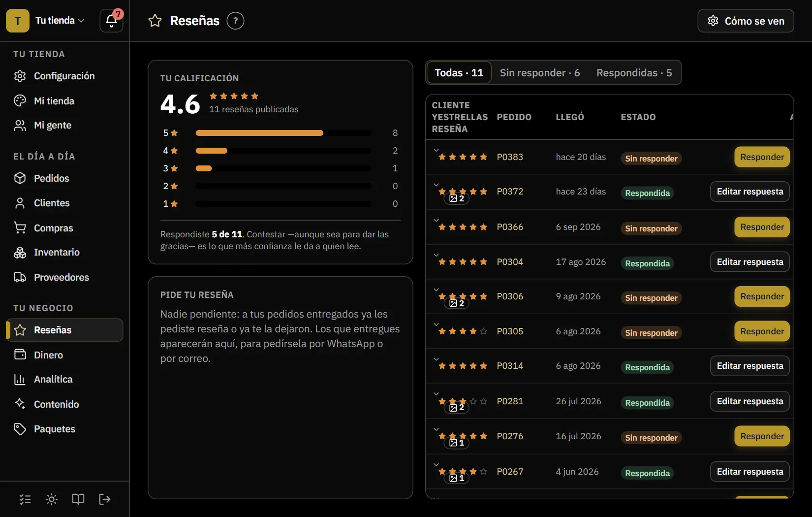Screen dimensions: 812x517
Task: Click the Cómo se ven button
Action: pos(746,21)
